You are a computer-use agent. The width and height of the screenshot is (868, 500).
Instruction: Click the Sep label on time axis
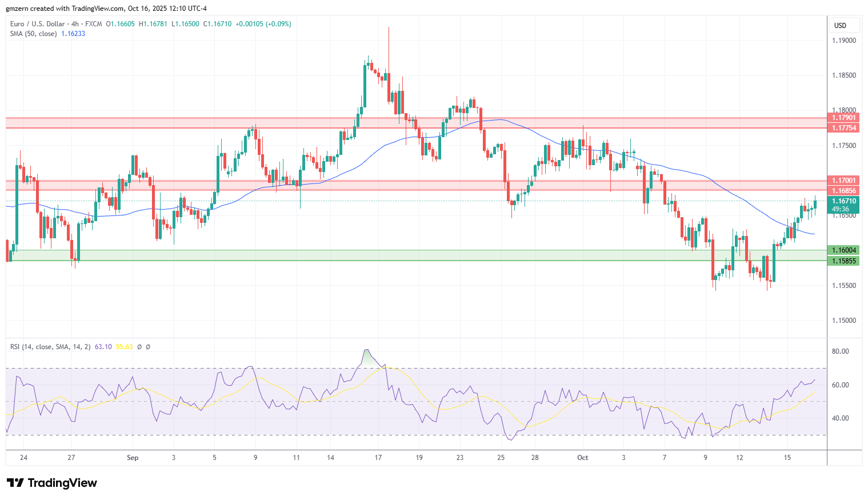click(133, 458)
